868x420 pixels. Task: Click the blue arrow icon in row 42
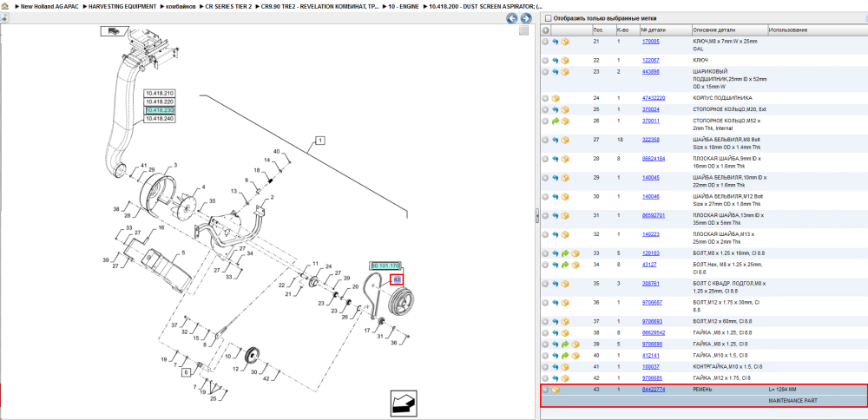[x=556, y=378]
